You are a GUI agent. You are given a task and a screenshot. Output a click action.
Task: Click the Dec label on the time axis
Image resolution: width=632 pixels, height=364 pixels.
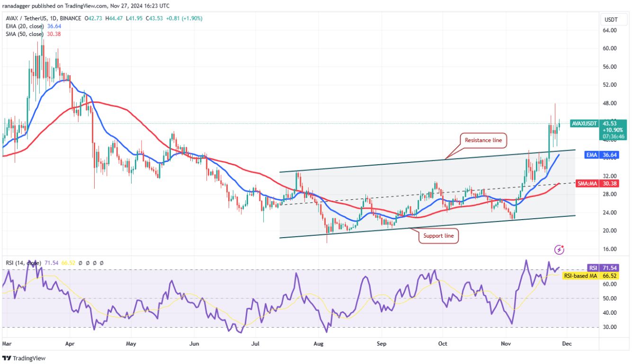567,344
